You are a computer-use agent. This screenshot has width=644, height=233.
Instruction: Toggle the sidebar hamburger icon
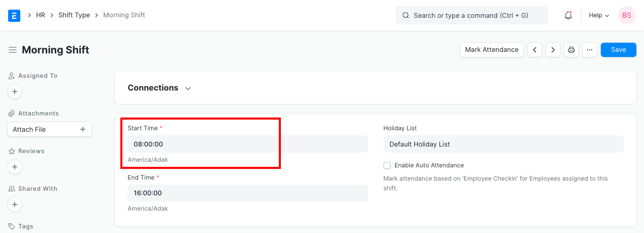tap(13, 50)
